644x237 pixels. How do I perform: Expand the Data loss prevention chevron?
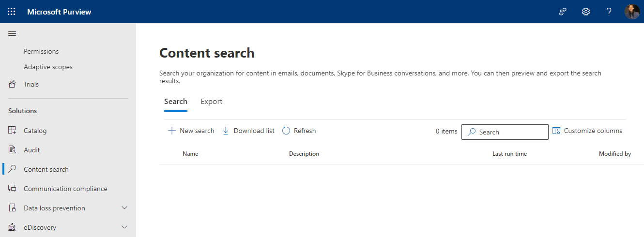124,208
